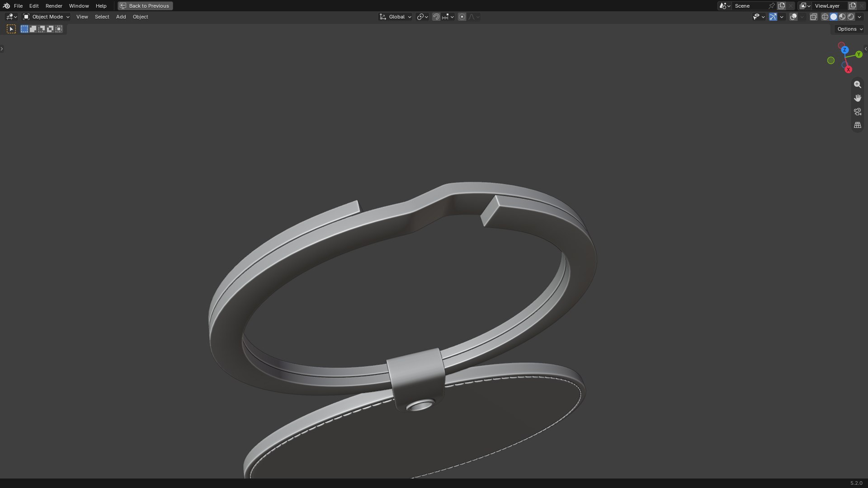The height and width of the screenshot is (488, 868).
Task: Choose the Set New Selection mode
Action: pos(24,29)
